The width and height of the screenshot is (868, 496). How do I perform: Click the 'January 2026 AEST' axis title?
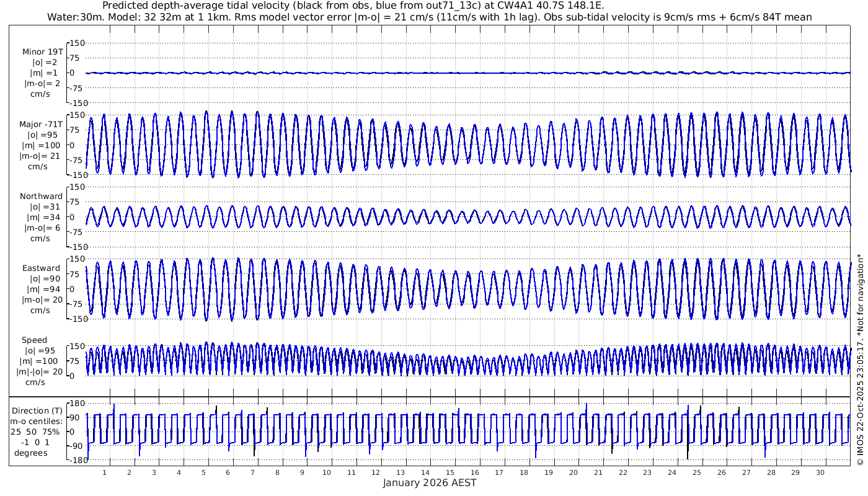[430, 482]
